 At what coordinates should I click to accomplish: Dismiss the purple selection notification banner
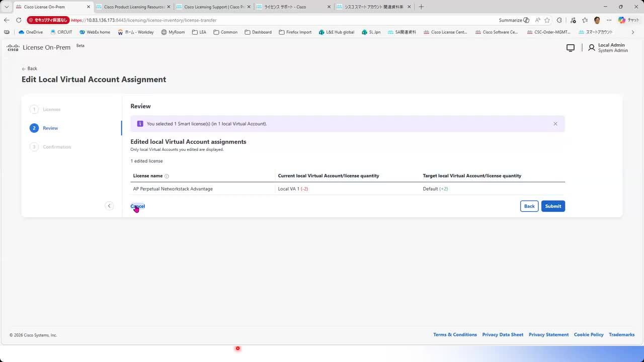[x=555, y=124]
